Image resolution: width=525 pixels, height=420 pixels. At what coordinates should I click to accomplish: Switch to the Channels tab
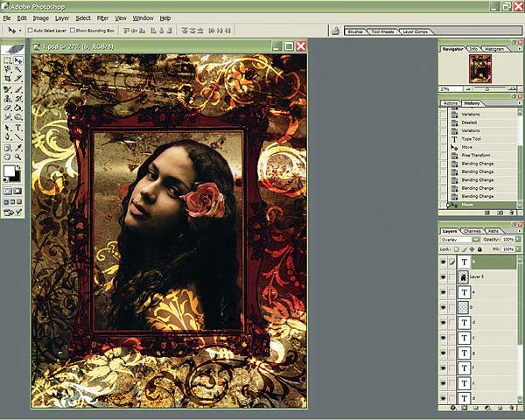pos(472,230)
